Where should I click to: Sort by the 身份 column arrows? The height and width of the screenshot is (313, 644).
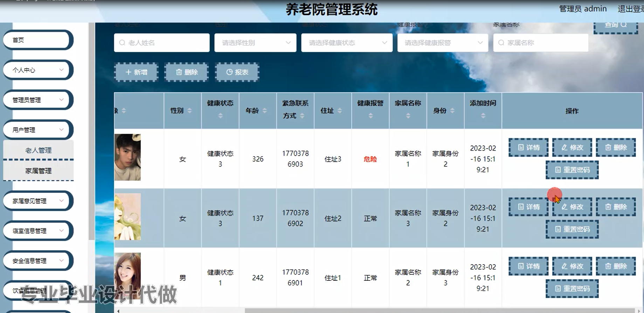(452, 111)
